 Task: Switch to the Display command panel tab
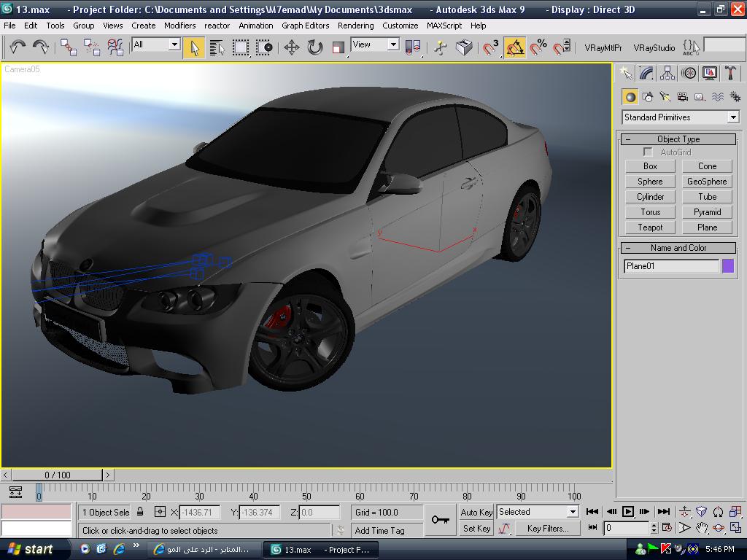(x=709, y=73)
